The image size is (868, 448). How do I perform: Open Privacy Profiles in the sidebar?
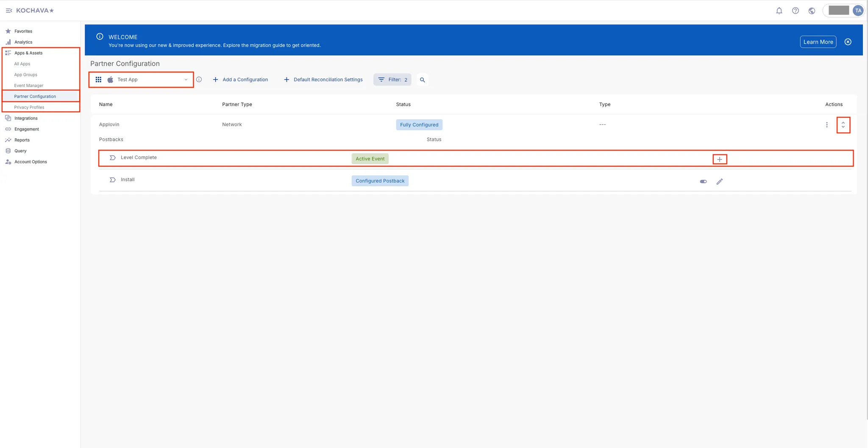29,107
